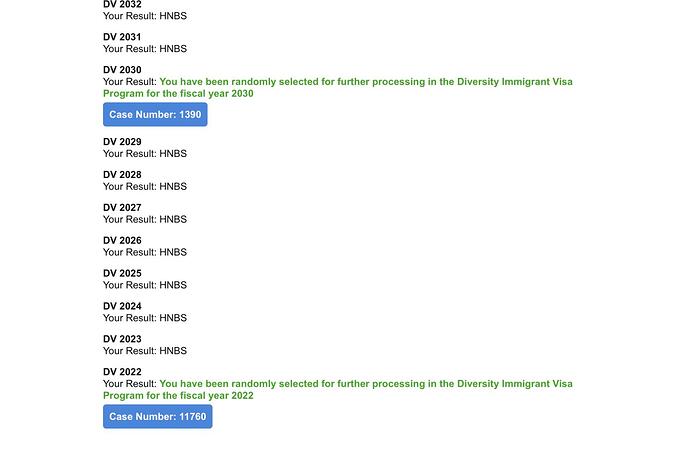The image size is (690, 454).
Task: Click HNBS result under DV 2026
Action: (x=173, y=252)
